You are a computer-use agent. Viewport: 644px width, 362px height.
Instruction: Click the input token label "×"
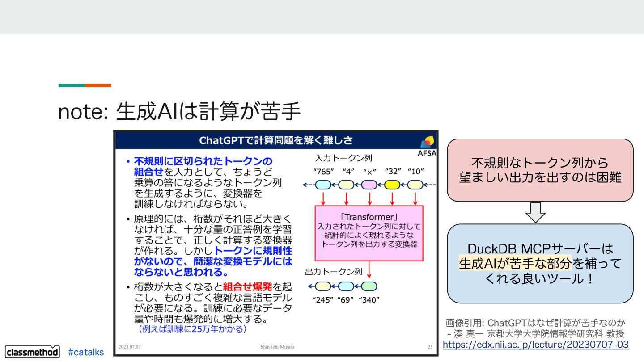point(369,172)
